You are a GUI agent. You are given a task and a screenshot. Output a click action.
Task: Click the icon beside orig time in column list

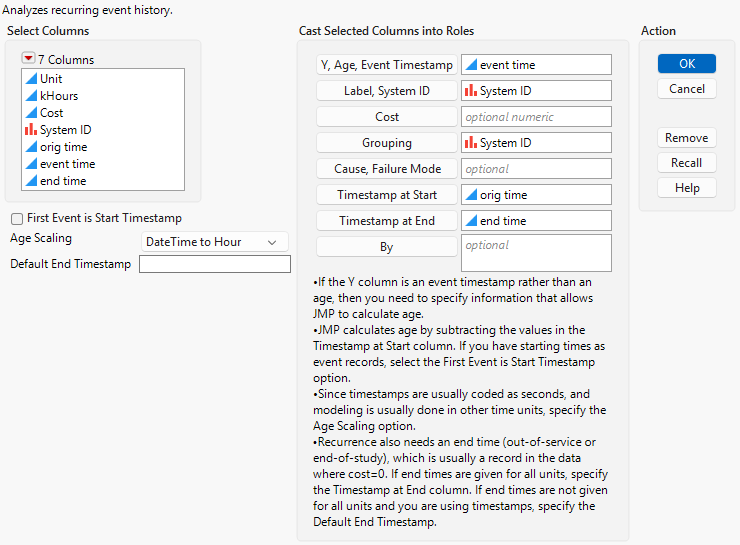(31, 147)
